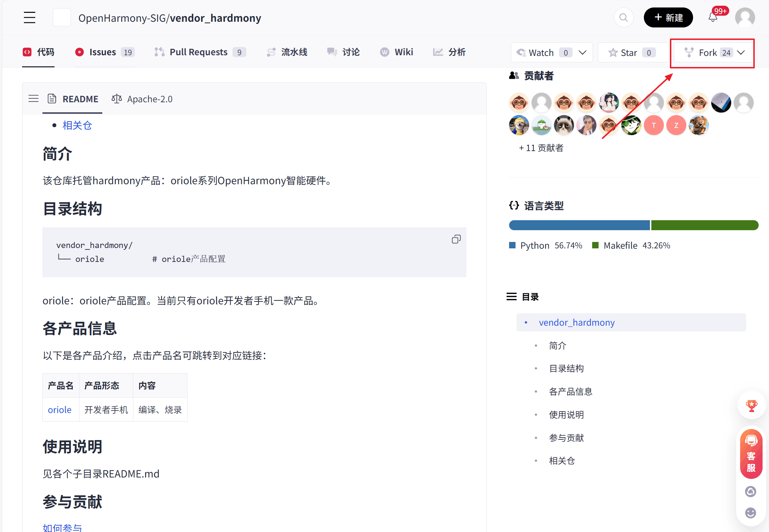Open the hamburger navigation menu

click(30, 17)
